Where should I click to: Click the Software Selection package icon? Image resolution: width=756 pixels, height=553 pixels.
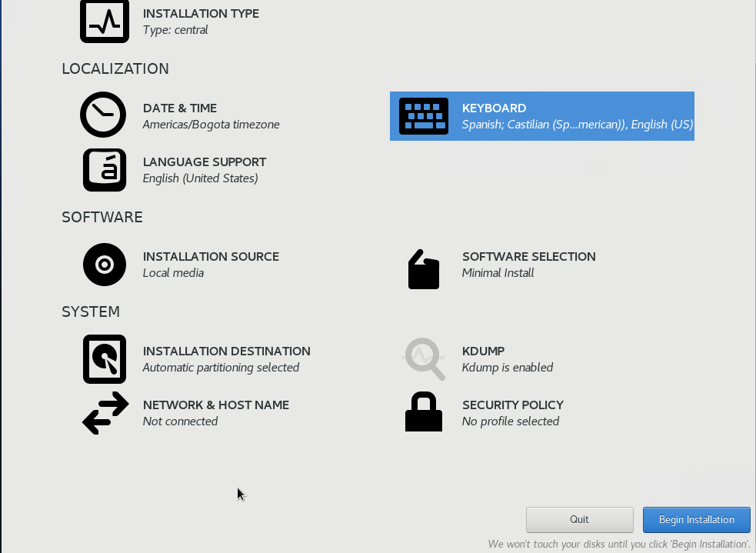(x=424, y=269)
